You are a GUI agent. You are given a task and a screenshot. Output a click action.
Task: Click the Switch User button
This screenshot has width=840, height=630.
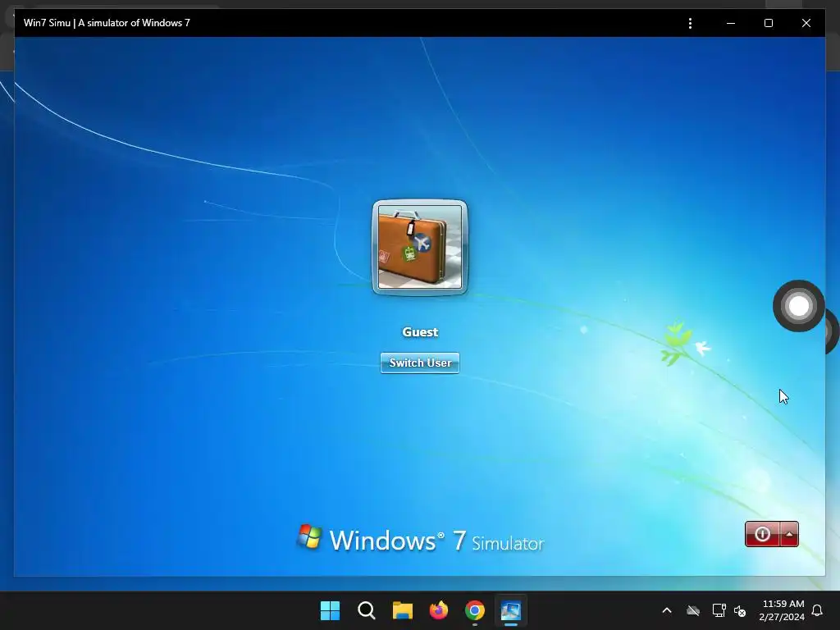click(420, 363)
